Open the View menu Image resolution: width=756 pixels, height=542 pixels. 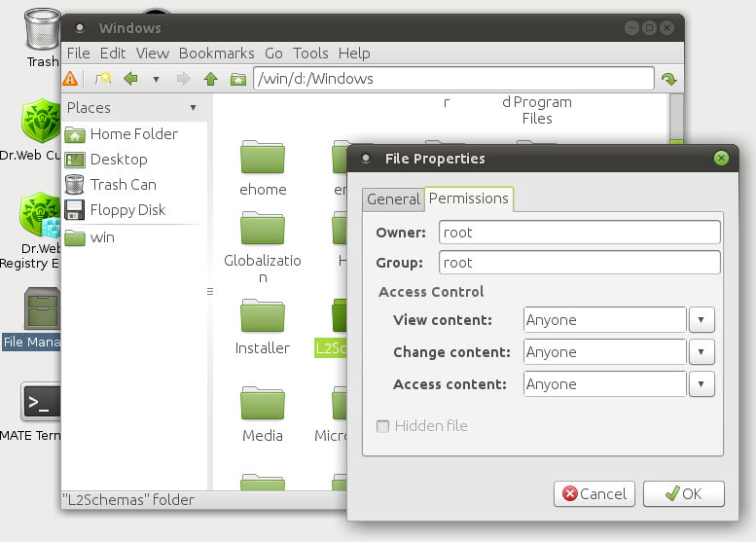tap(153, 54)
